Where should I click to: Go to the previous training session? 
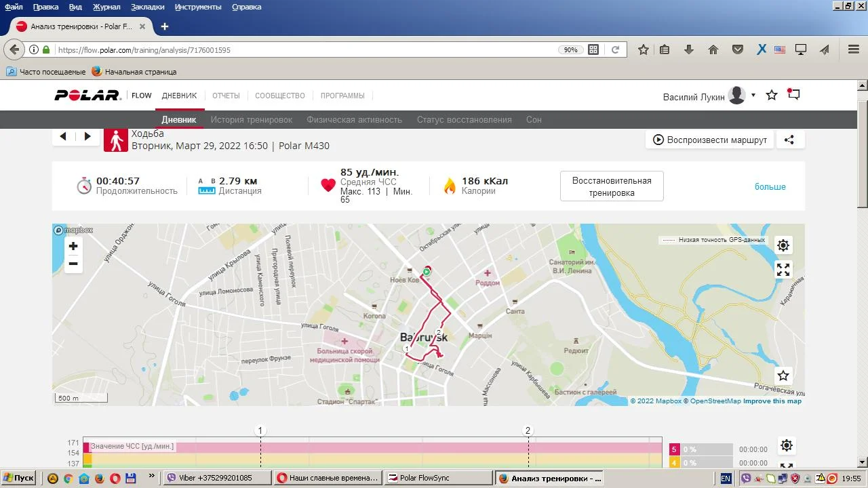[63, 137]
